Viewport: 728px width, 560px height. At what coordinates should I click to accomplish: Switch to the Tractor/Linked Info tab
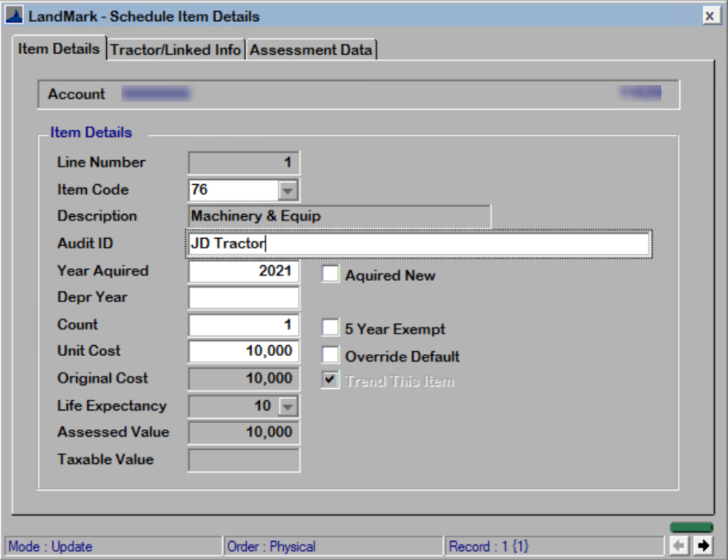coord(175,50)
